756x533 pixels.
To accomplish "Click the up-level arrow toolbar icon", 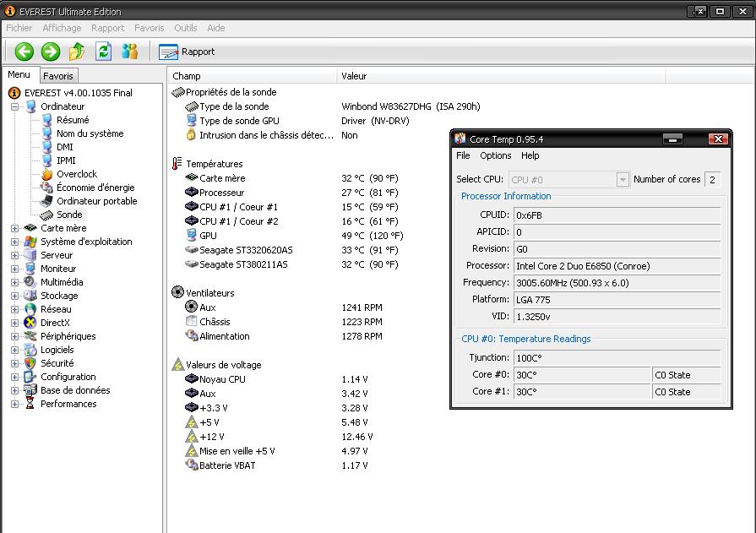I will coord(77,52).
